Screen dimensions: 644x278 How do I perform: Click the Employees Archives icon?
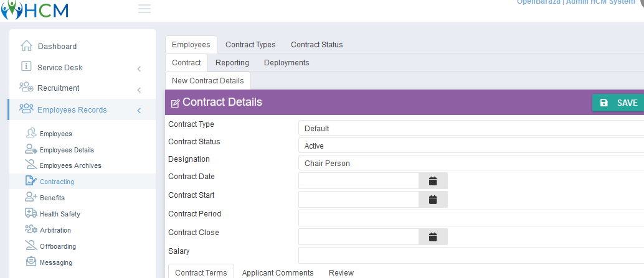point(31,165)
